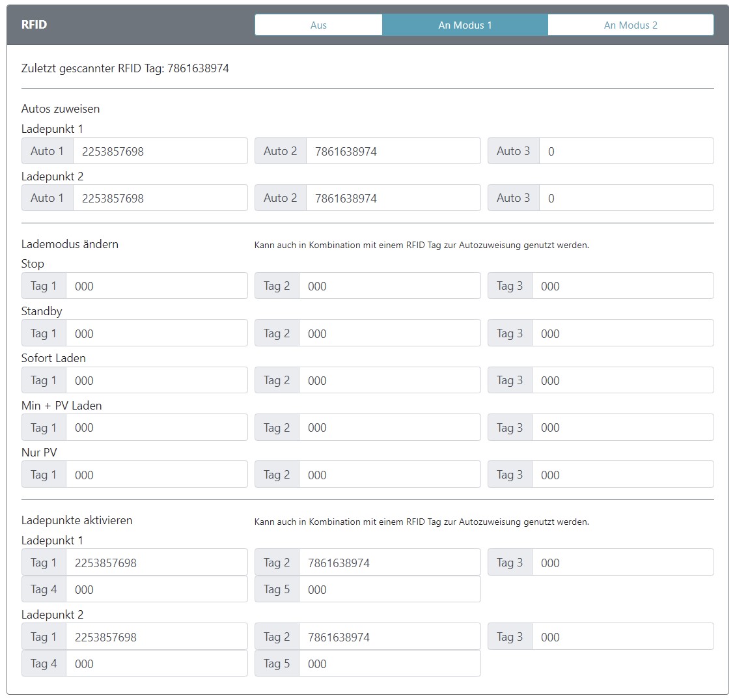Viewport: 735px width, 700px height.
Task: Click Tag 3 for activating Ladepunkt 2
Action: [x=622, y=637]
